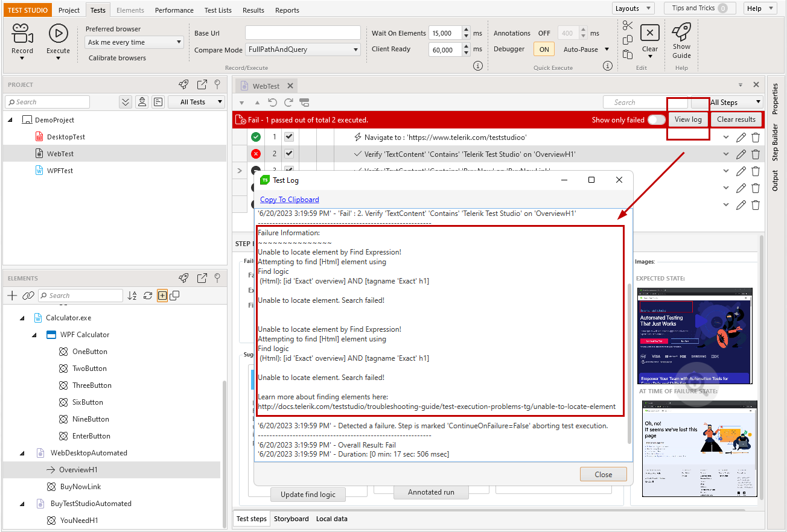Turn the Debugger ON button off
Viewport: 787px width, 532px height.
point(544,49)
